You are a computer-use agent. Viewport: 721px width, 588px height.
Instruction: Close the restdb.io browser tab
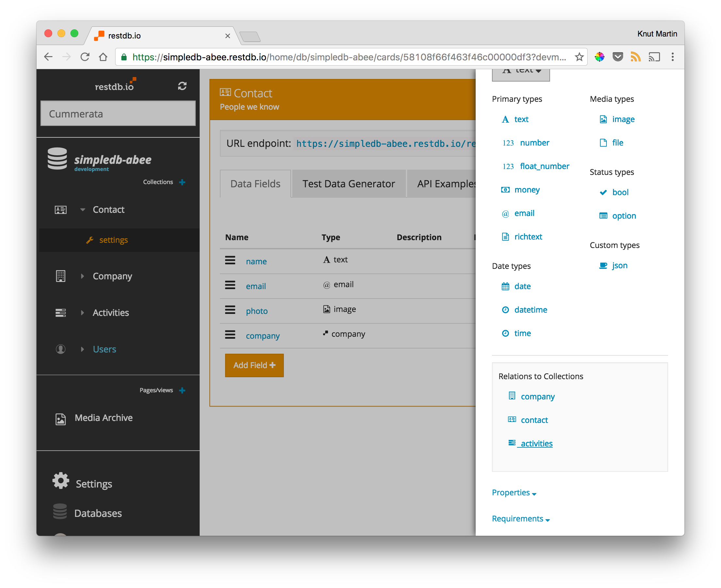point(228,36)
